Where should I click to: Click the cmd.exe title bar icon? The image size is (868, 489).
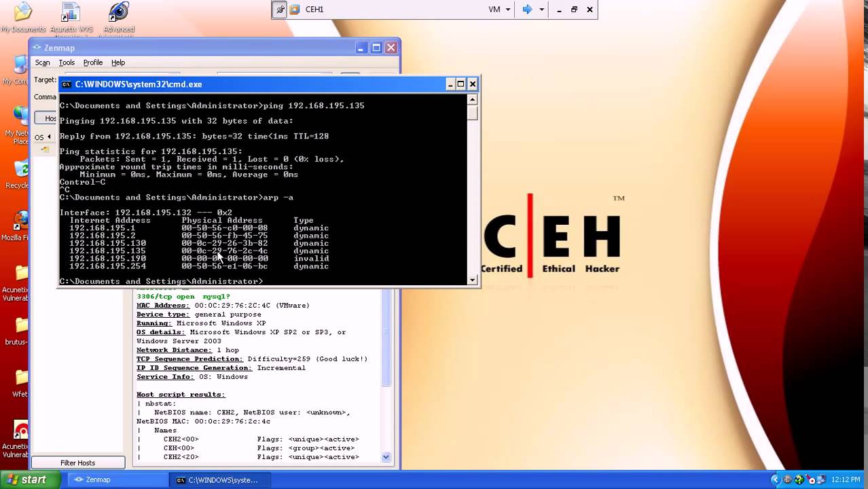[67, 84]
